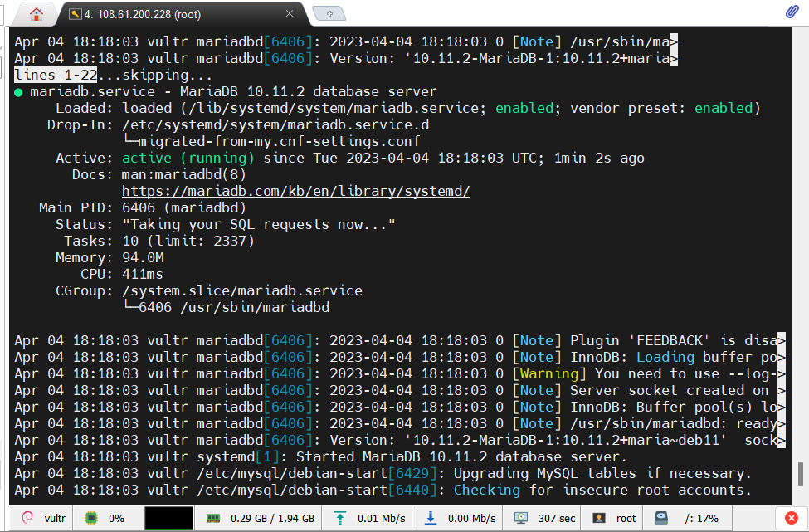
Task: Click the Debian logo for host vultr
Action: tap(27, 518)
